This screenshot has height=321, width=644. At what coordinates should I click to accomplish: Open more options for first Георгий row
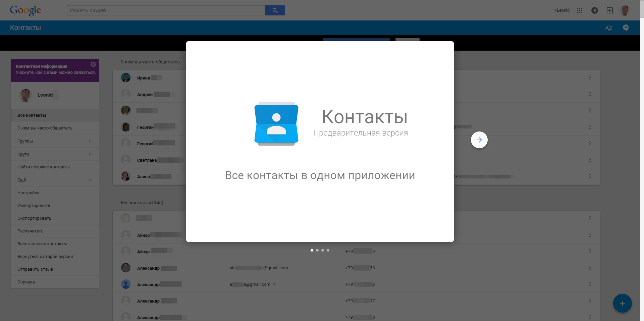590,127
